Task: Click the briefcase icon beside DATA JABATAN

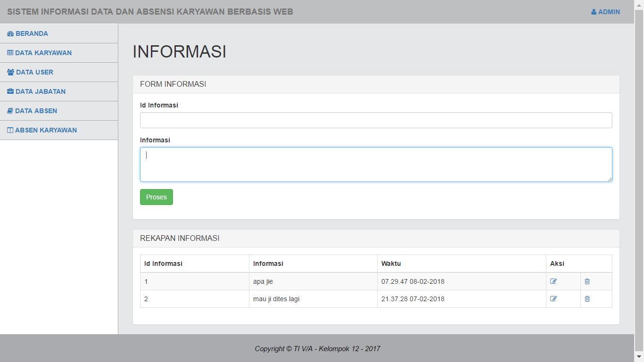Action: click(x=10, y=92)
